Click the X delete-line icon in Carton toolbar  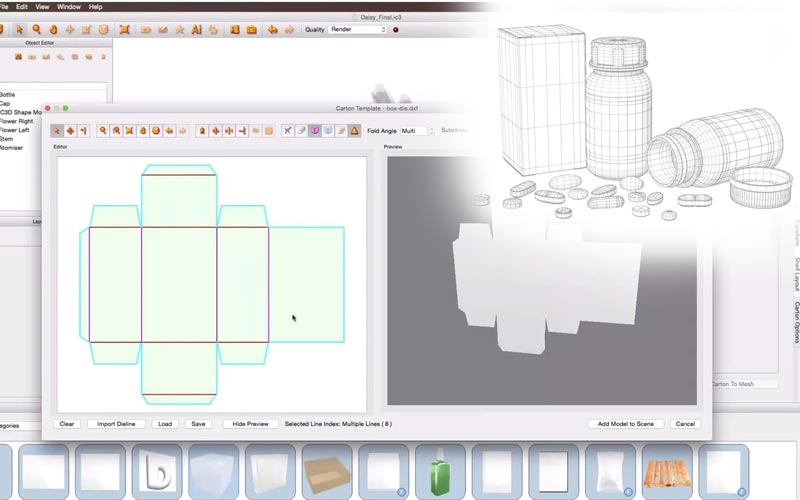coord(288,131)
